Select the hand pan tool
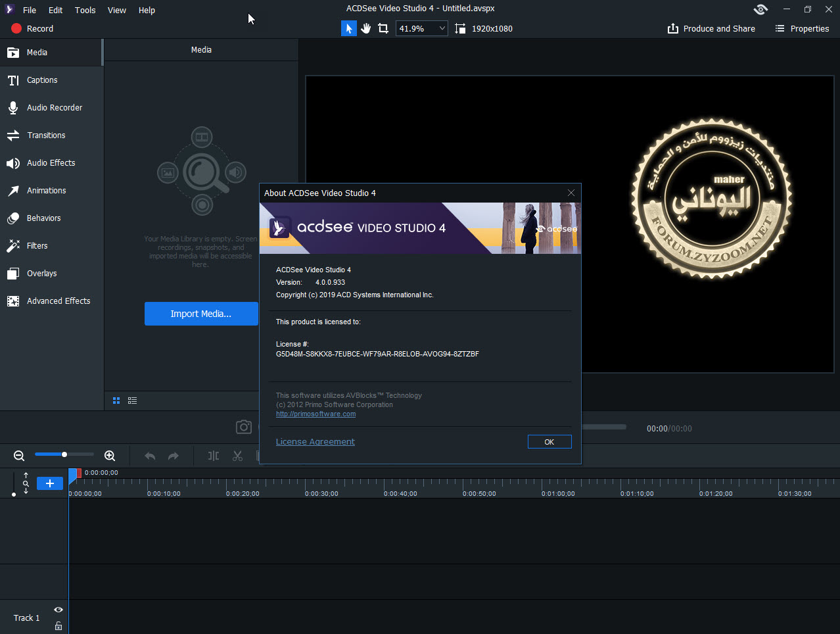 pyautogui.click(x=366, y=28)
